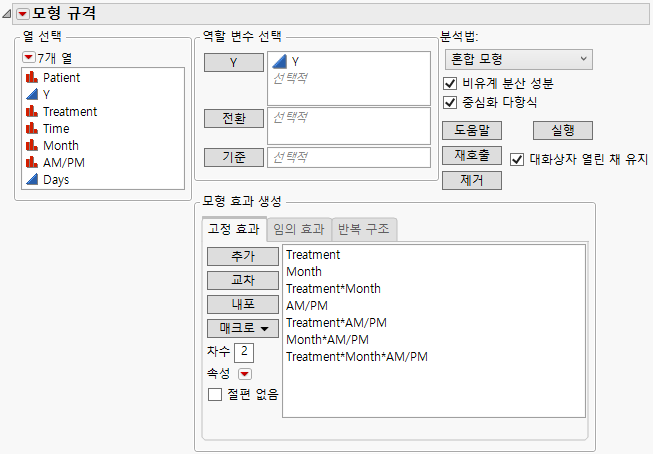This screenshot has height=454, width=653.
Task: Switch to the 반복 구조 tab
Action: coord(364,229)
